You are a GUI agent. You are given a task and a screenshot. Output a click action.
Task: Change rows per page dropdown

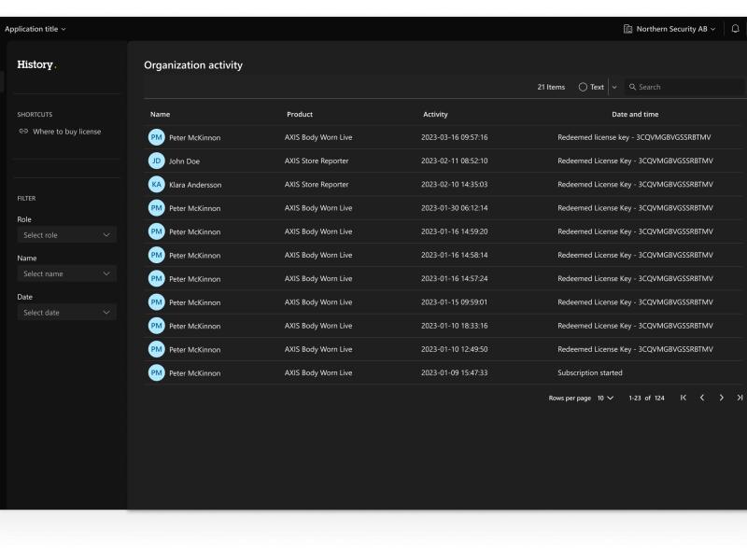tap(605, 399)
